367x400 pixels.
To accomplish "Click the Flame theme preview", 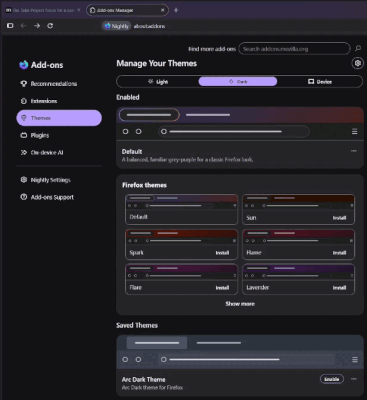I will 298,237.
